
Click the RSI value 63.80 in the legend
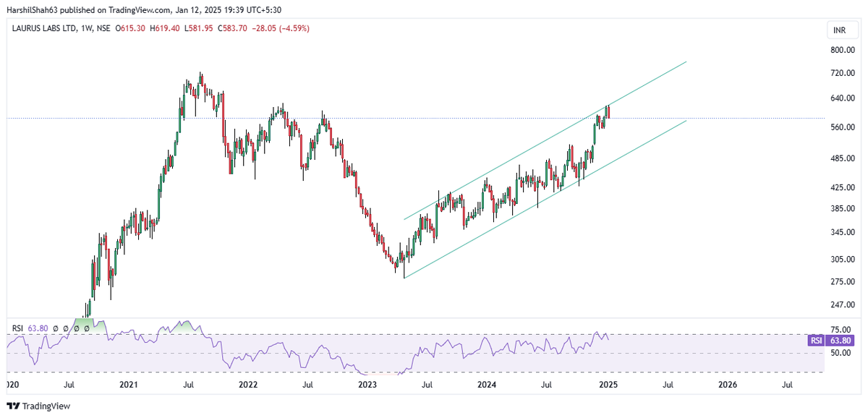click(38, 328)
